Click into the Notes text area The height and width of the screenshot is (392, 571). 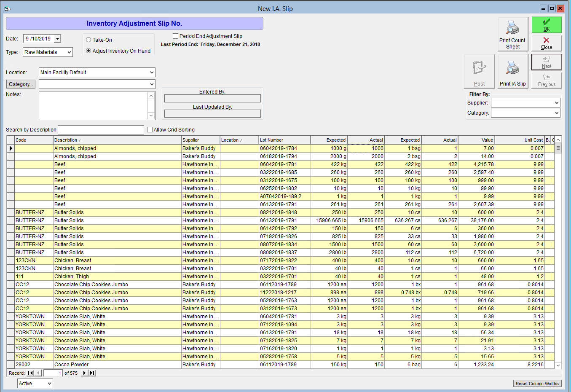(93, 105)
